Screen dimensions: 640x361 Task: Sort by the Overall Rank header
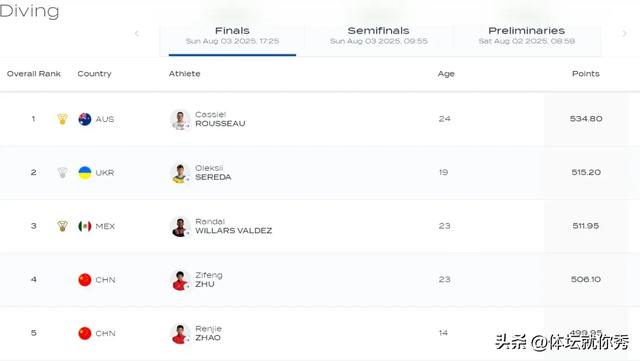tap(34, 74)
